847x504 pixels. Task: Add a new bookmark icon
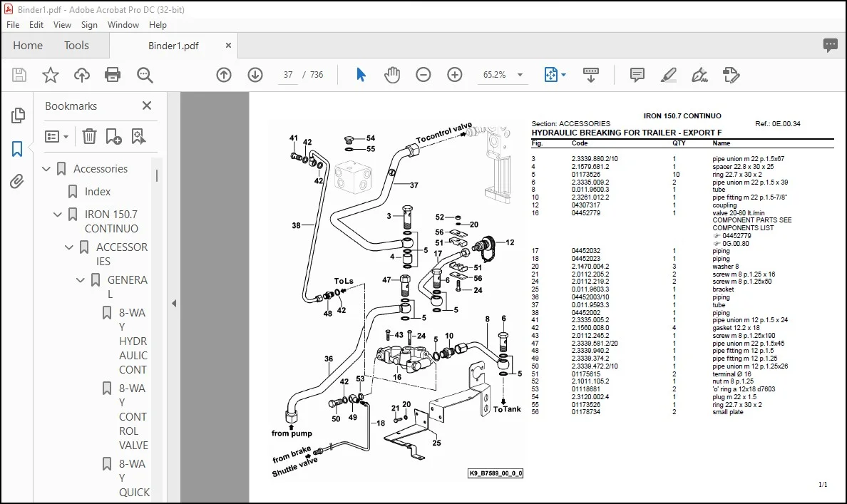click(x=113, y=136)
